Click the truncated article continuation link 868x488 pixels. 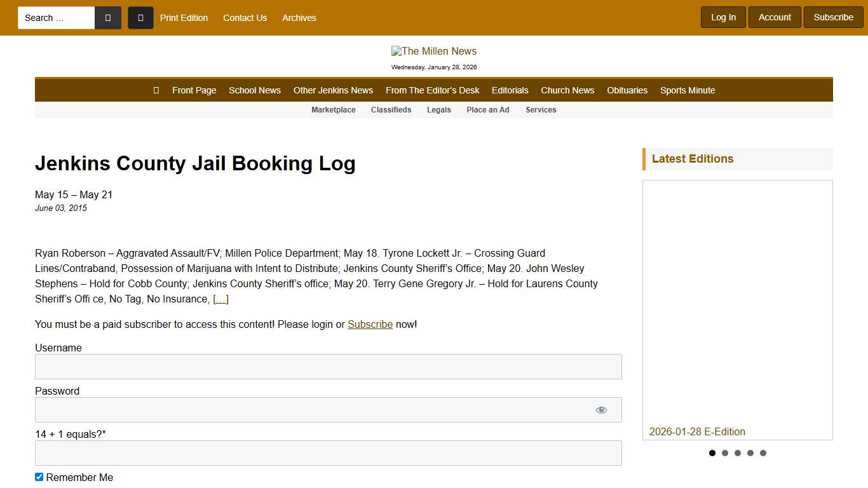pyautogui.click(x=220, y=299)
